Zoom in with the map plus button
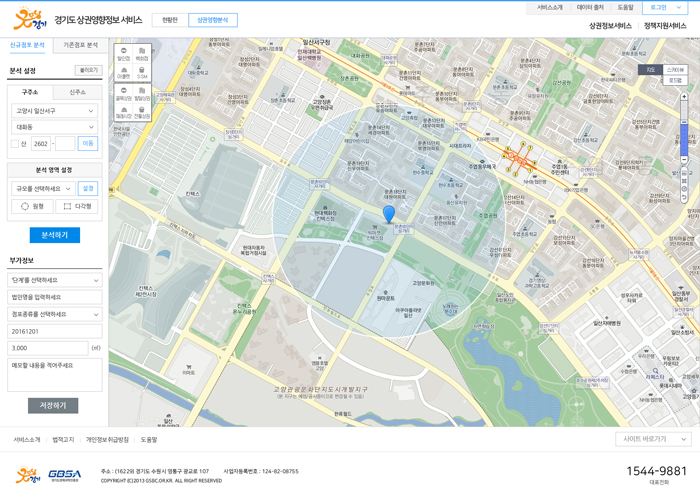 (684, 97)
